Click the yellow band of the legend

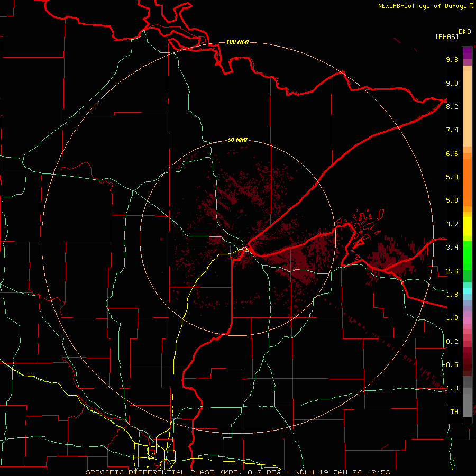click(x=467, y=226)
